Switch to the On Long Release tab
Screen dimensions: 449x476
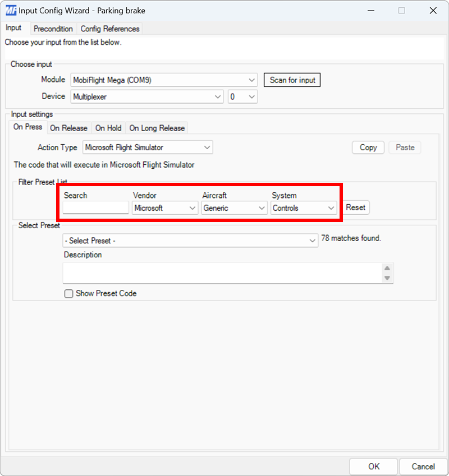point(157,128)
